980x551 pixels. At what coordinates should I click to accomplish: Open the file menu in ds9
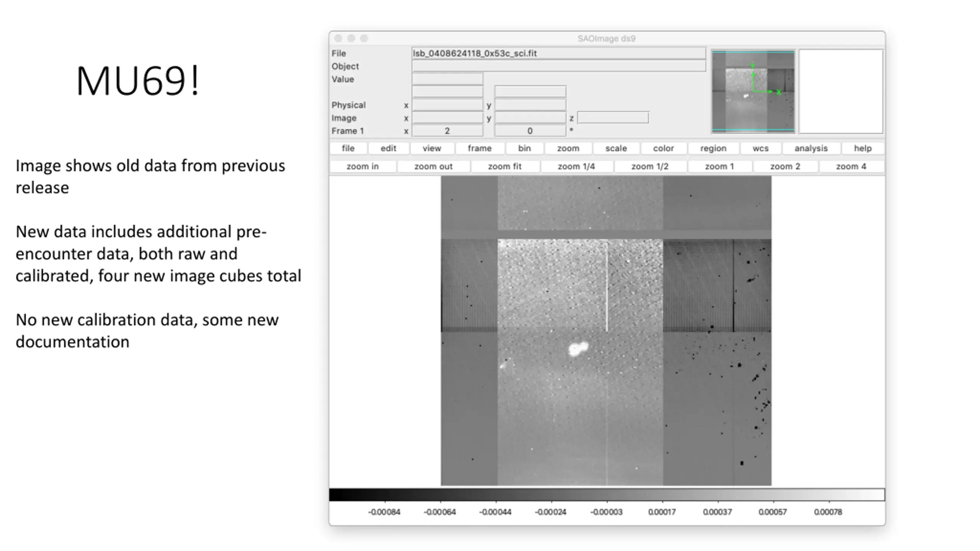pyautogui.click(x=348, y=148)
